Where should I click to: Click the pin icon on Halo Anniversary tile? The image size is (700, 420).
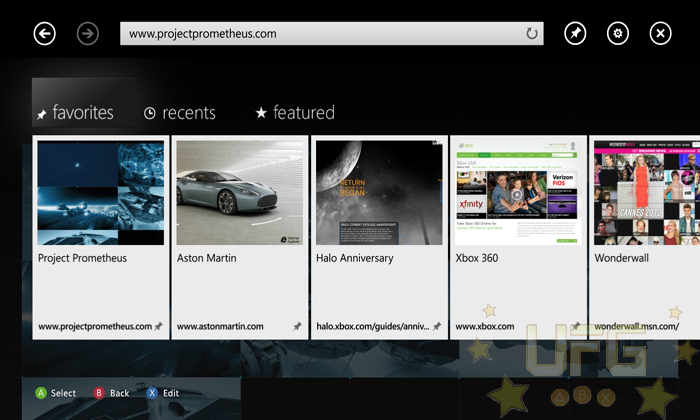tap(437, 326)
